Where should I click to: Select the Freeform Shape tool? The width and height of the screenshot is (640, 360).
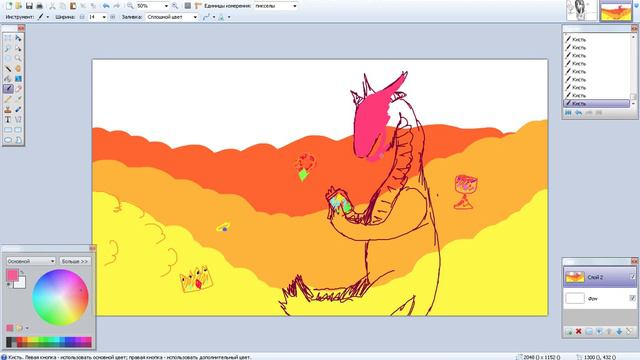point(18,140)
